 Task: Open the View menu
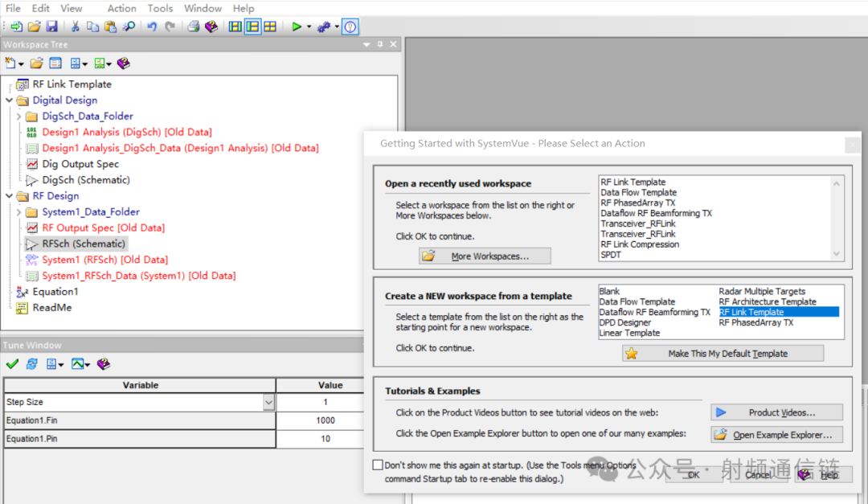coord(71,8)
